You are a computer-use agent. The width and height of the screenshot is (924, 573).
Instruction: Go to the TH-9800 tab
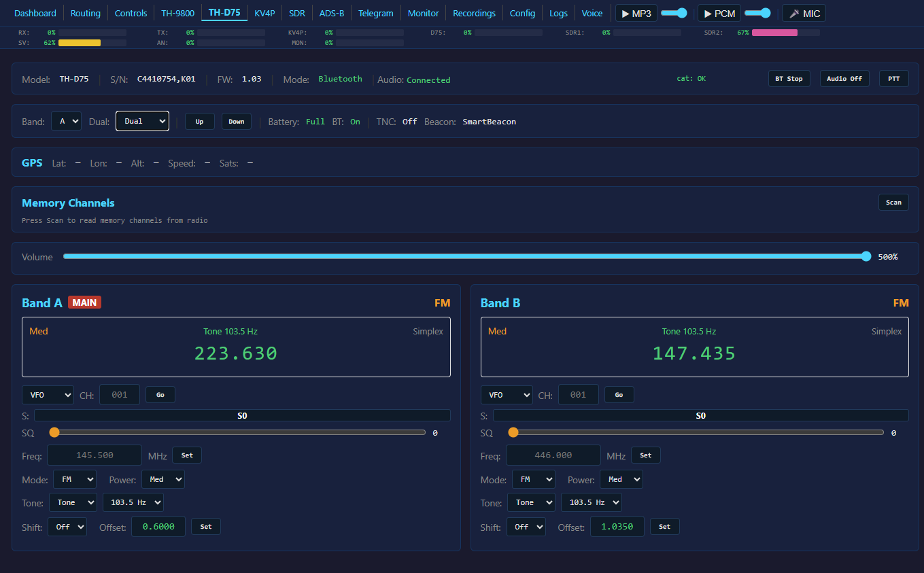[177, 13]
